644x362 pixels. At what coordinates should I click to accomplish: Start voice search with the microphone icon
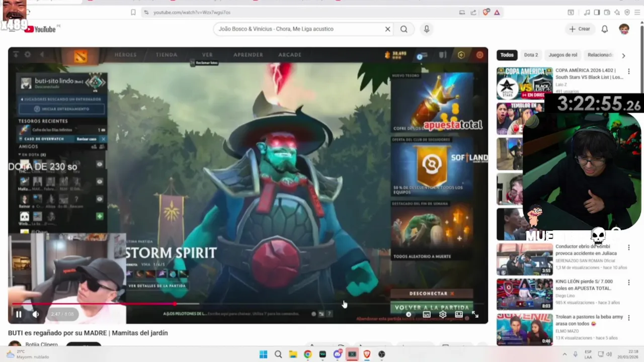click(427, 29)
